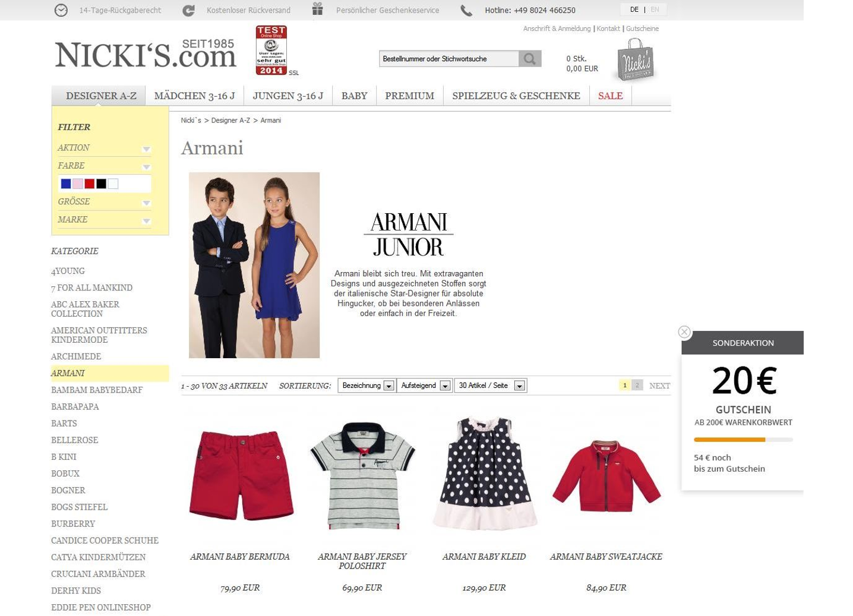This screenshot has width=853, height=616.
Task: Click the free return arrow icon
Action: tap(188, 10)
